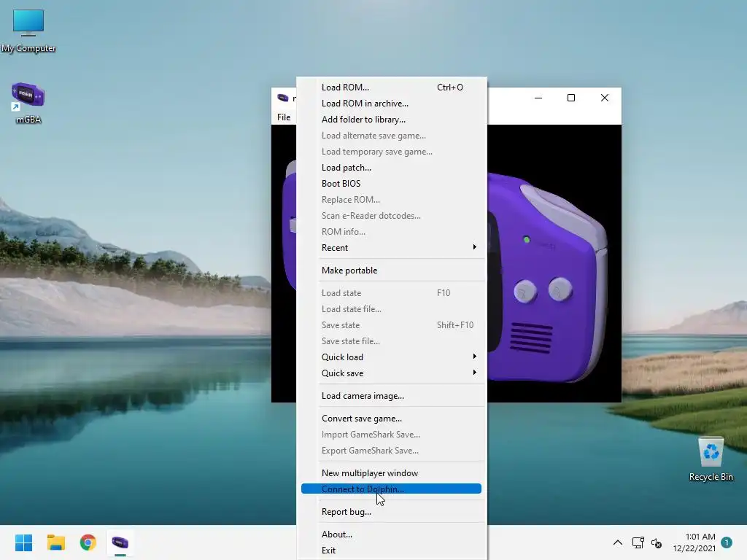Open New multiplayer window
The width and height of the screenshot is (747, 560).
392,472
